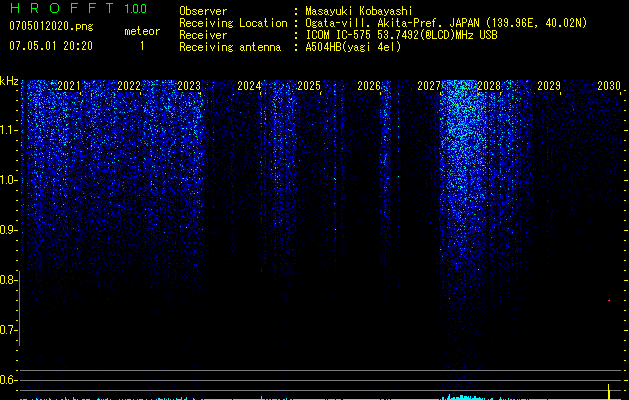Click the date stamp 07.05.01 20:20
This screenshot has height=400, width=629.
point(51,46)
